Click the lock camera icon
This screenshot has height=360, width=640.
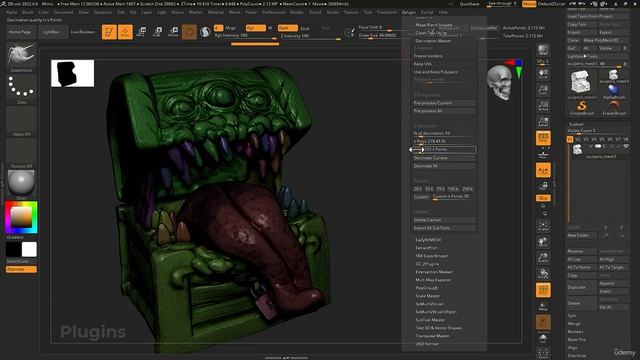pos(543,186)
